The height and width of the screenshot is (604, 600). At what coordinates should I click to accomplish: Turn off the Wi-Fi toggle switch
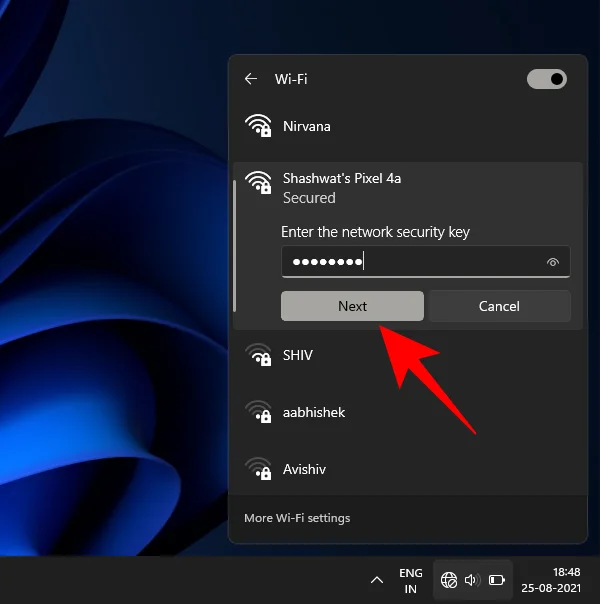click(546, 79)
